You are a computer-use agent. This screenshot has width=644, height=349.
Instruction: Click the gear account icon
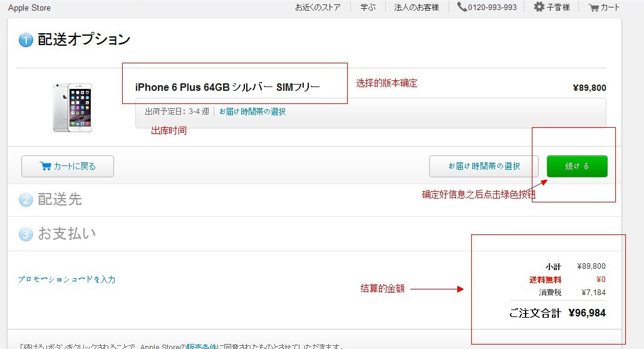coord(539,7)
